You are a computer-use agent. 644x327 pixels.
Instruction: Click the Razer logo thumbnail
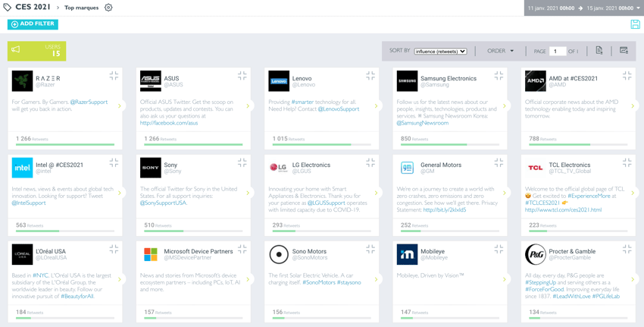(x=22, y=81)
